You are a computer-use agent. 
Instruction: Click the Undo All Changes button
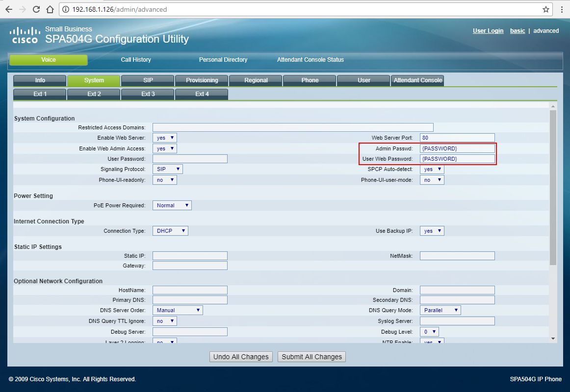[x=241, y=357]
